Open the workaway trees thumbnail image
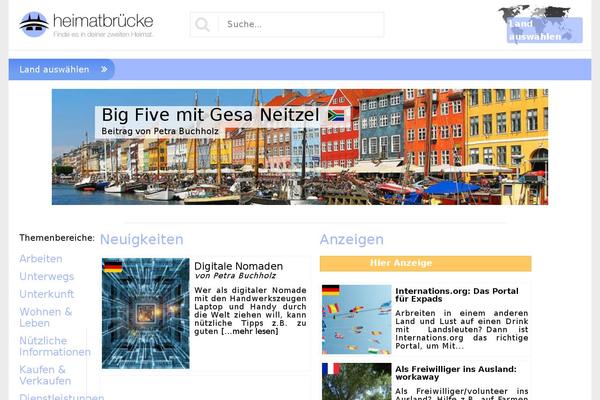 pos(357,382)
